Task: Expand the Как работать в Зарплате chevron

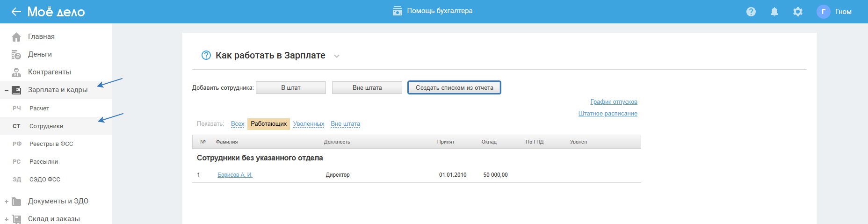Action: 337,56
